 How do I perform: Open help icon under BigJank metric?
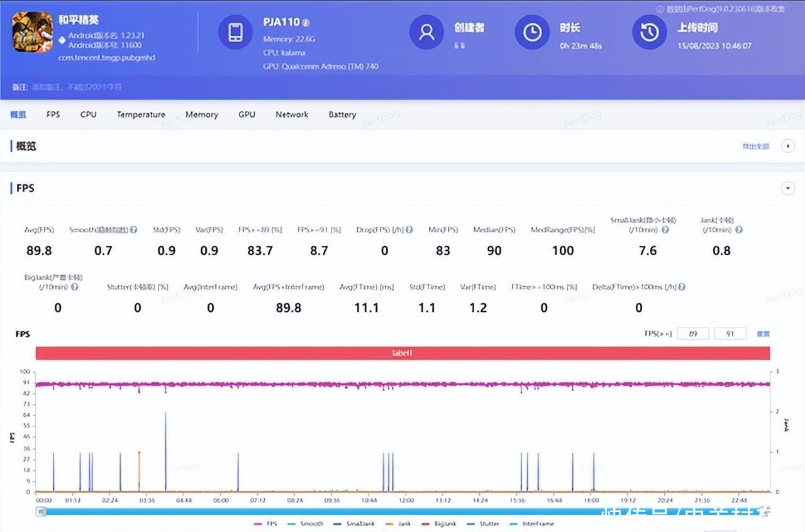pos(75,287)
